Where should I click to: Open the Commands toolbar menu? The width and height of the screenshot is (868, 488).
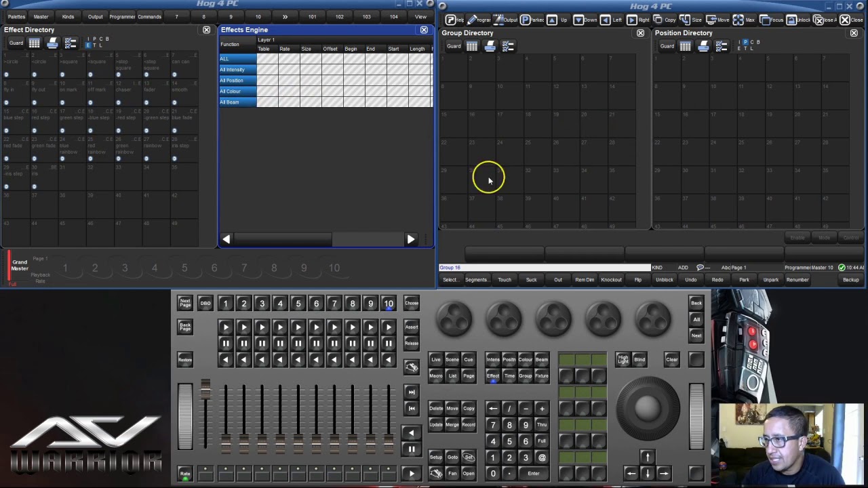[x=149, y=16]
